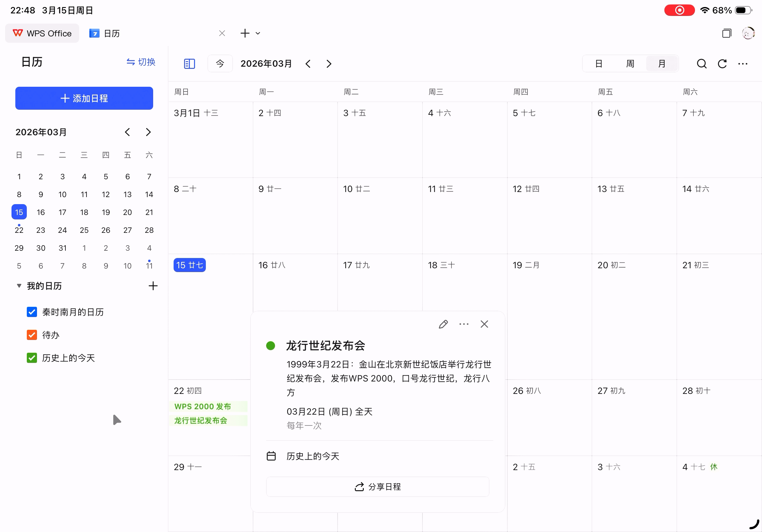Viewport: 762px width, 532px height.
Task: Click the refresh calendar icon
Action: [722, 64]
